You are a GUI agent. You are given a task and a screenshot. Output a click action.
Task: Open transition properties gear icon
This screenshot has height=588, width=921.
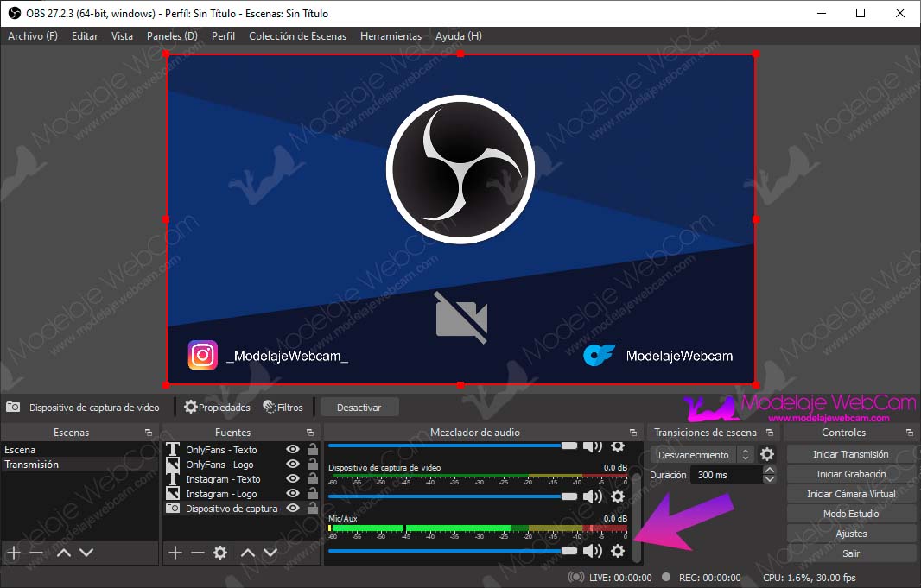(767, 454)
